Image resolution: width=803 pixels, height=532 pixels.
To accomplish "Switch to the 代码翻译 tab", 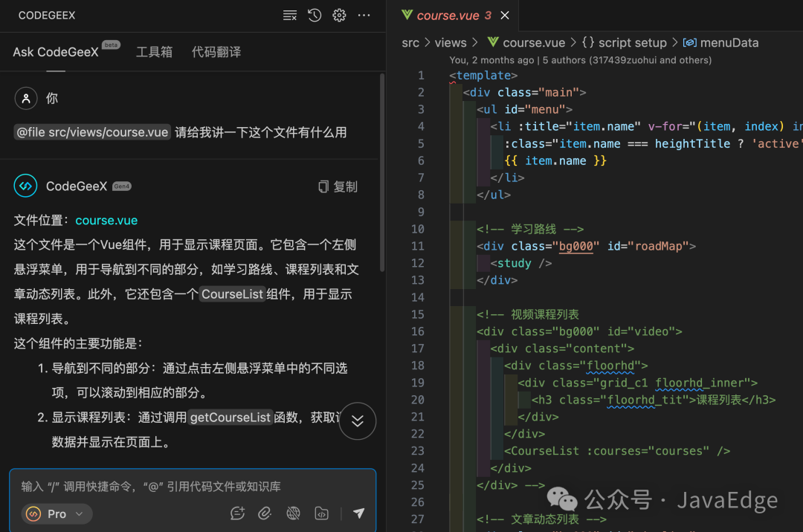I will [216, 52].
